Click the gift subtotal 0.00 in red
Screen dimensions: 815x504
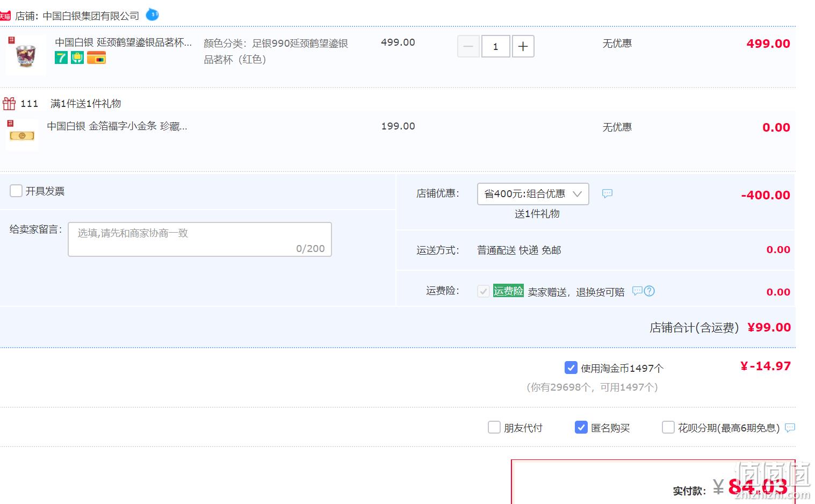pos(776,127)
